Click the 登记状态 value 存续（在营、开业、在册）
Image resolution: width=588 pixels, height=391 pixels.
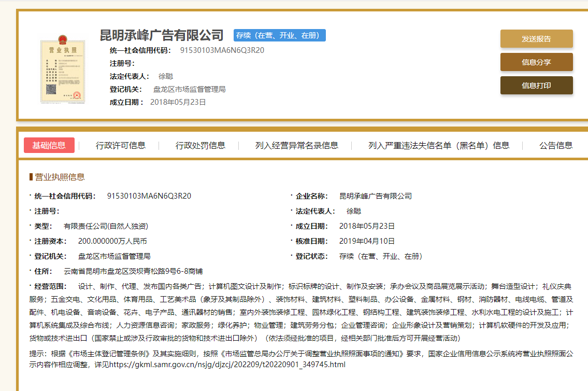pyautogui.click(x=381, y=256)
